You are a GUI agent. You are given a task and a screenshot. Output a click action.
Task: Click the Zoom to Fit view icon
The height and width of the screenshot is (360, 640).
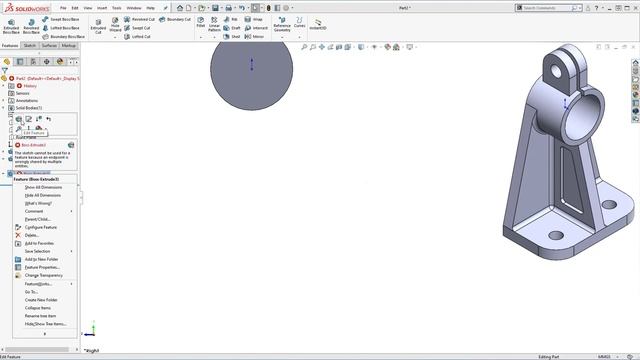pos(304,47)
